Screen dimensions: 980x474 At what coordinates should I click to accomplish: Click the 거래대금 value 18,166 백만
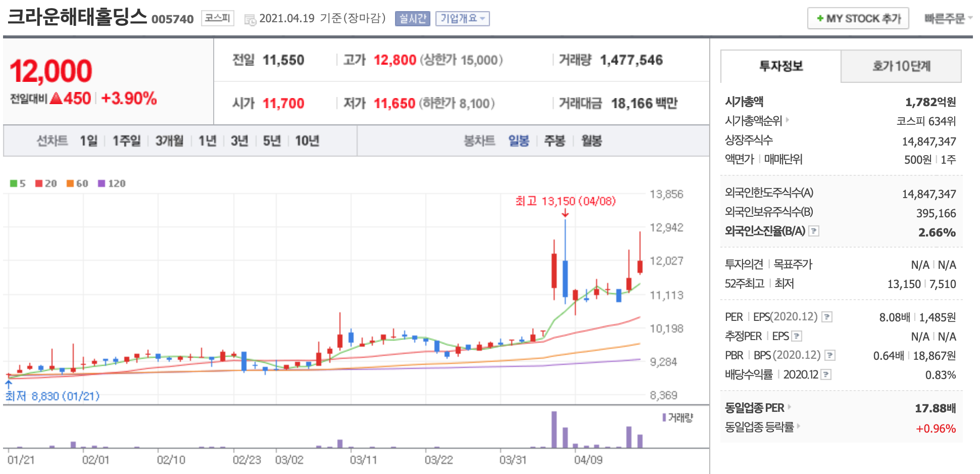point(644,104)
